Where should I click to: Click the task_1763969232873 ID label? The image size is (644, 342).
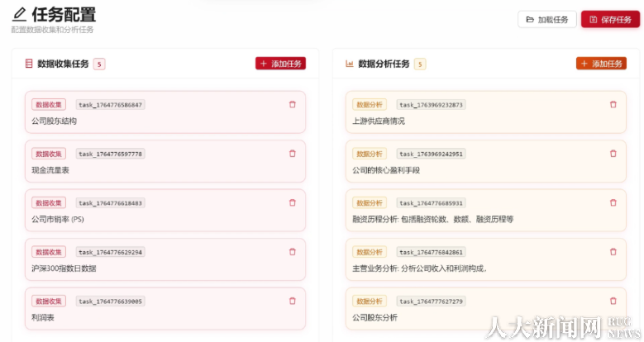(431, 105)
